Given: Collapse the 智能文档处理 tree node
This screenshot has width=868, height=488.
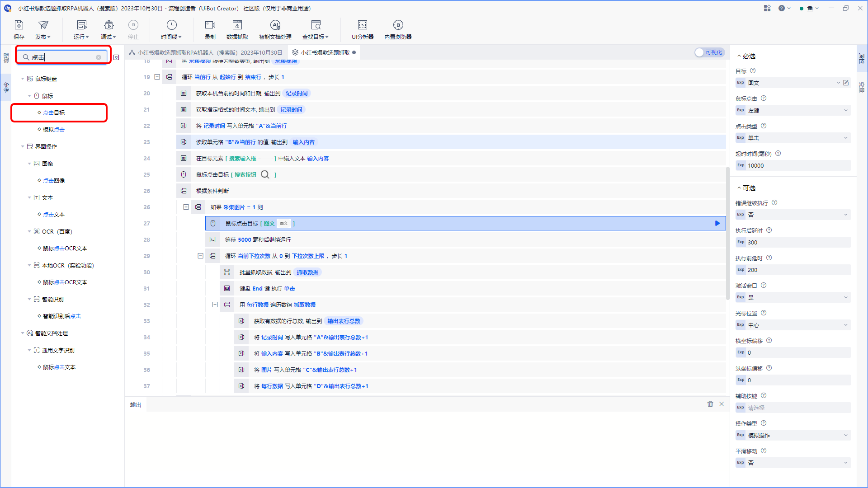Looking at the screenshot, I should 23,333.
